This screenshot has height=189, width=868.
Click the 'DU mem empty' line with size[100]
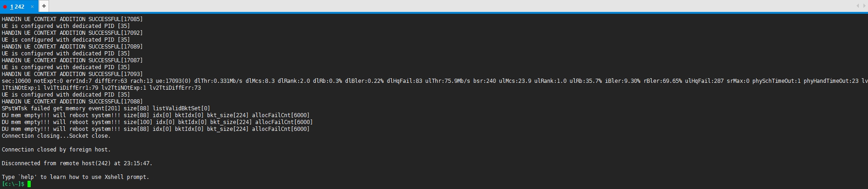pyautogui.click(x=157, y=122)
